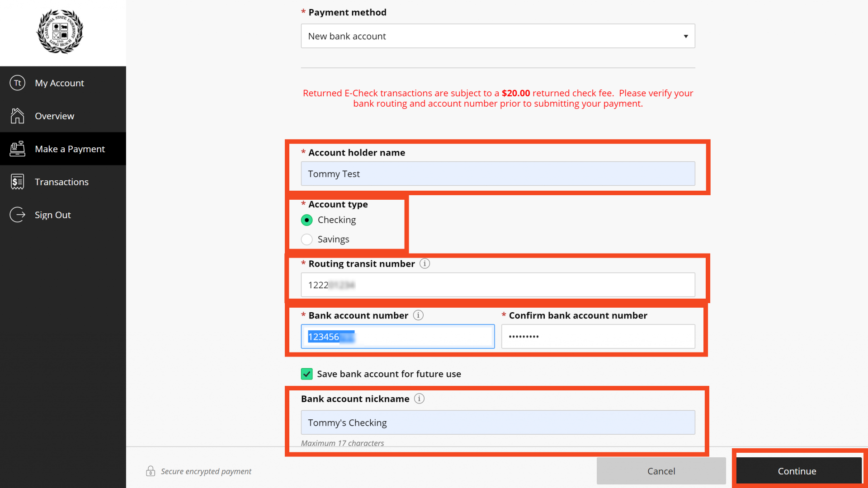The width and height of the screenshot is (868, 488).
Task: Click the Confirm bank account number field
Action: pyautogui.click(x=598, y=337)
